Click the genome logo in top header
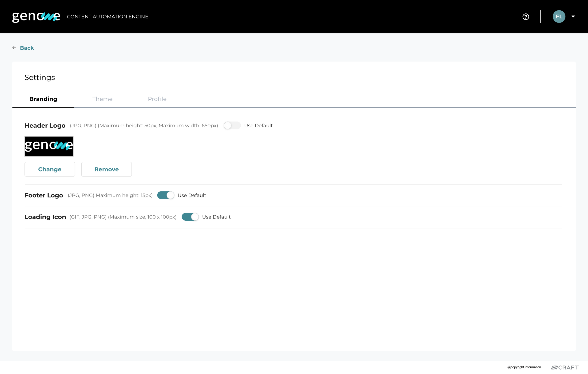 tap(36, 17)
